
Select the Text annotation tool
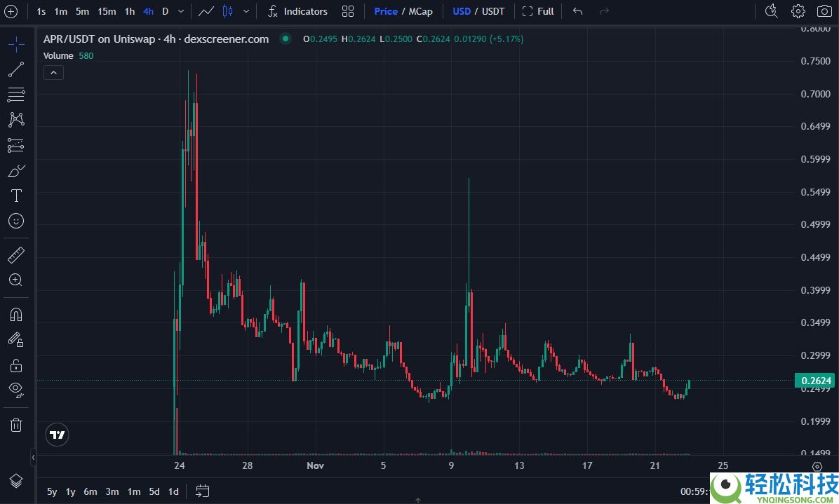(x=15, y=196)
